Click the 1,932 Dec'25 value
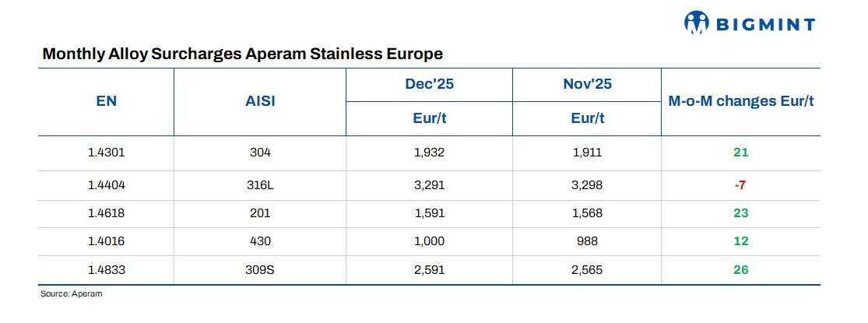868x323 pixels. point(429,153)
